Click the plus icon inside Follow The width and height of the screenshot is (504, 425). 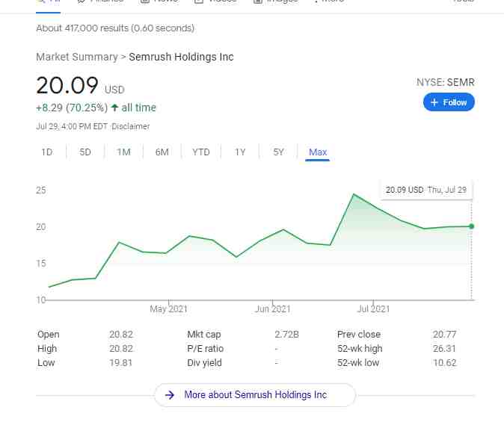click(434, 102)
